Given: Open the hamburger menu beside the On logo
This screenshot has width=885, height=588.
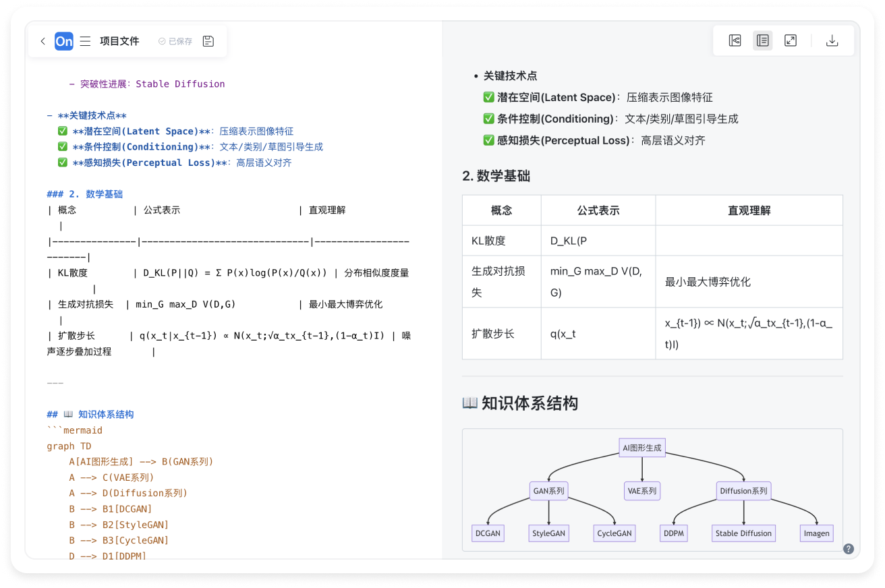Looking at the screenshot, I should tap(85, 41).
